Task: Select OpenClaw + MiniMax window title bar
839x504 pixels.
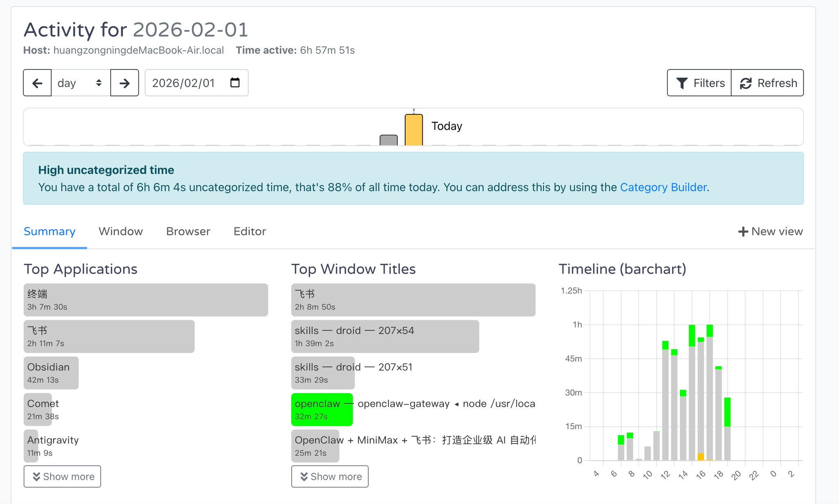Action: pos(315,446)
